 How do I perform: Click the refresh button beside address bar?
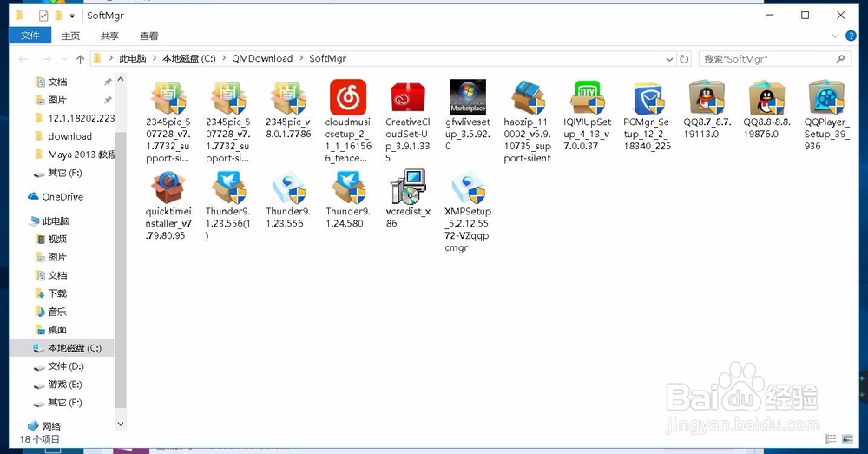[x=684, y=59]
